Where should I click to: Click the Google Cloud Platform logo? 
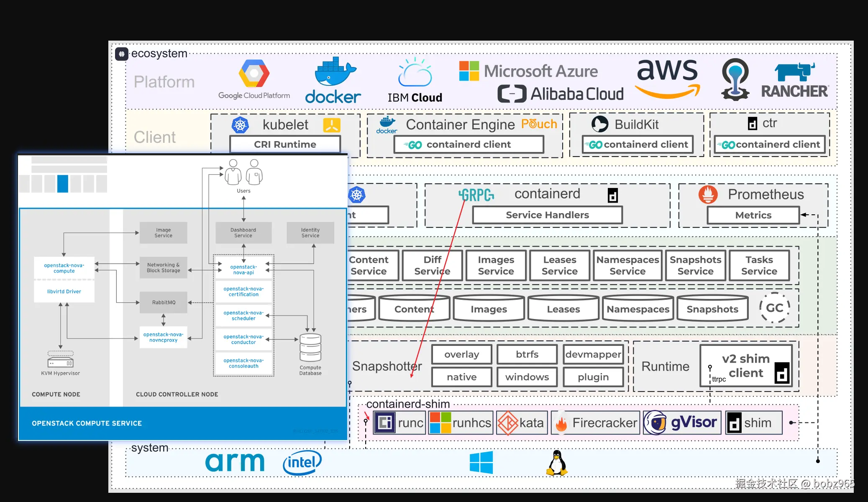[254, 74]
